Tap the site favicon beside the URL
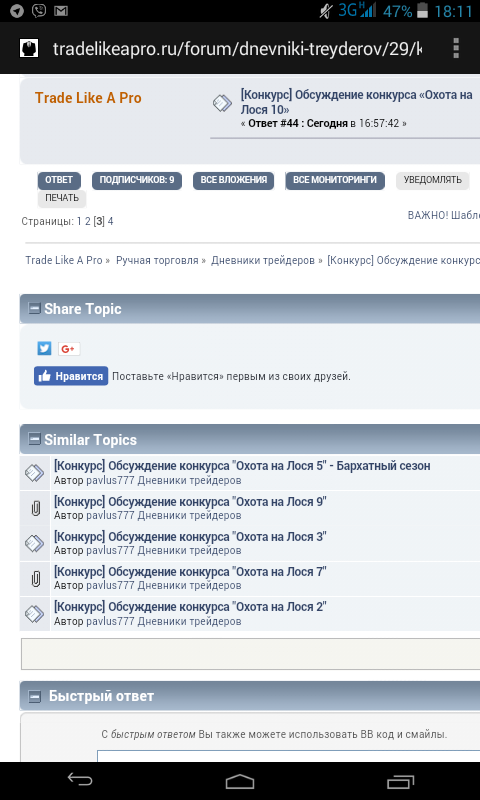Image resolution: width=480 pixels, height=800 pixels. click(29, 48)
